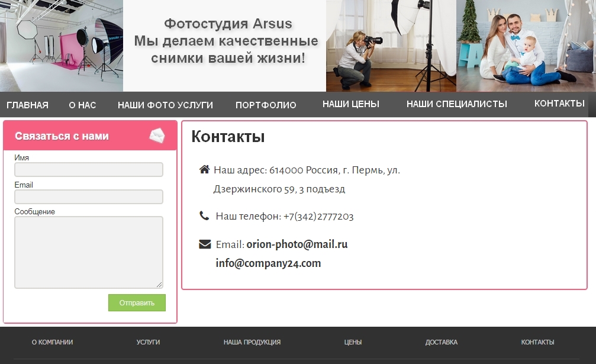Click into the Email input field

tap(89, 197)
